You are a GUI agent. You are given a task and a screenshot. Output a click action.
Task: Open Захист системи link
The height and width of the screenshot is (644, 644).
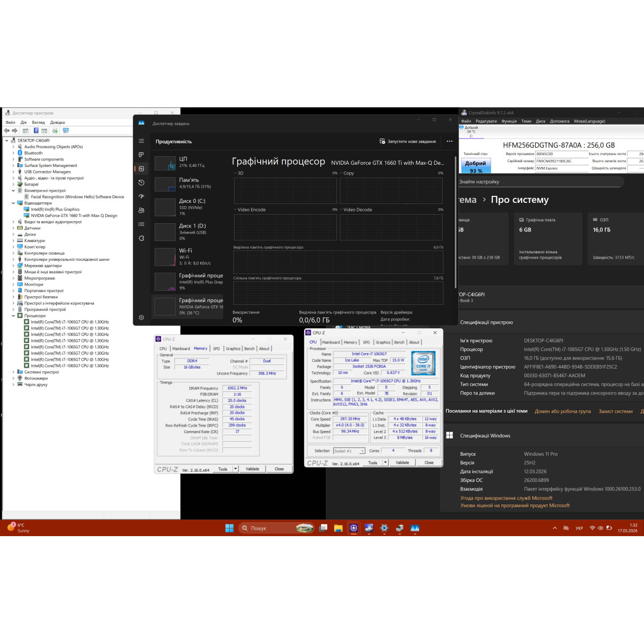(616, 411)
